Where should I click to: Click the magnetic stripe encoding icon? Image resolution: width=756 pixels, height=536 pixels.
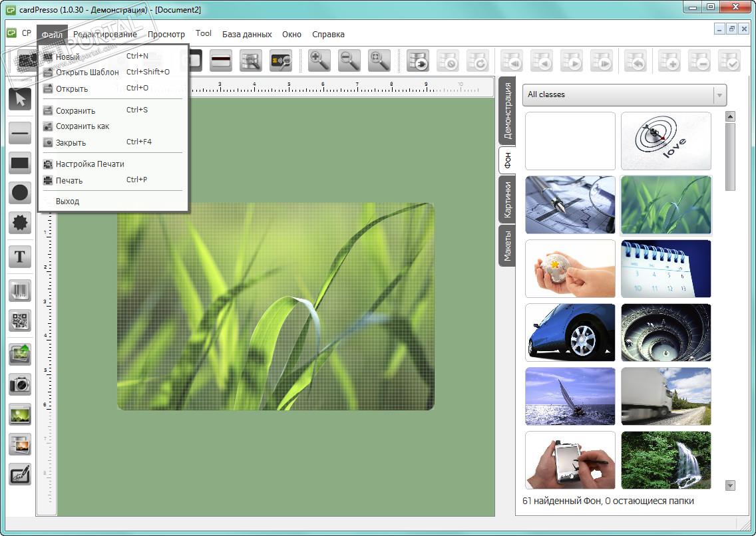(x=221, y=61)
